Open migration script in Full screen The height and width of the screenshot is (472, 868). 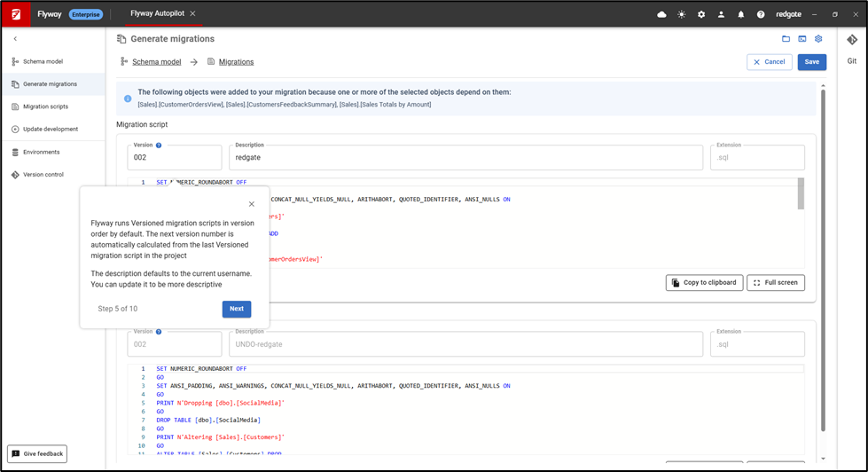tap(776, 282)
